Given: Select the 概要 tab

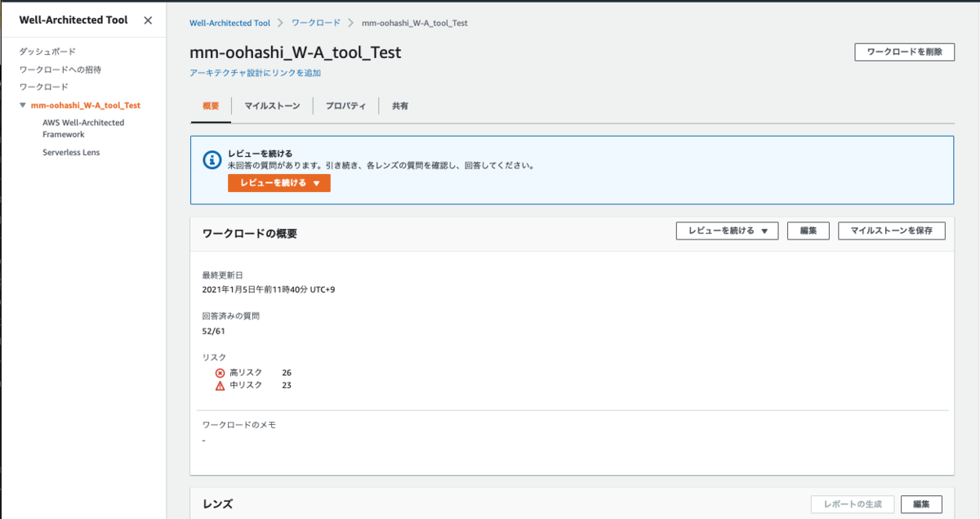Looking at the screenshot, I should [x=211, y=106].
